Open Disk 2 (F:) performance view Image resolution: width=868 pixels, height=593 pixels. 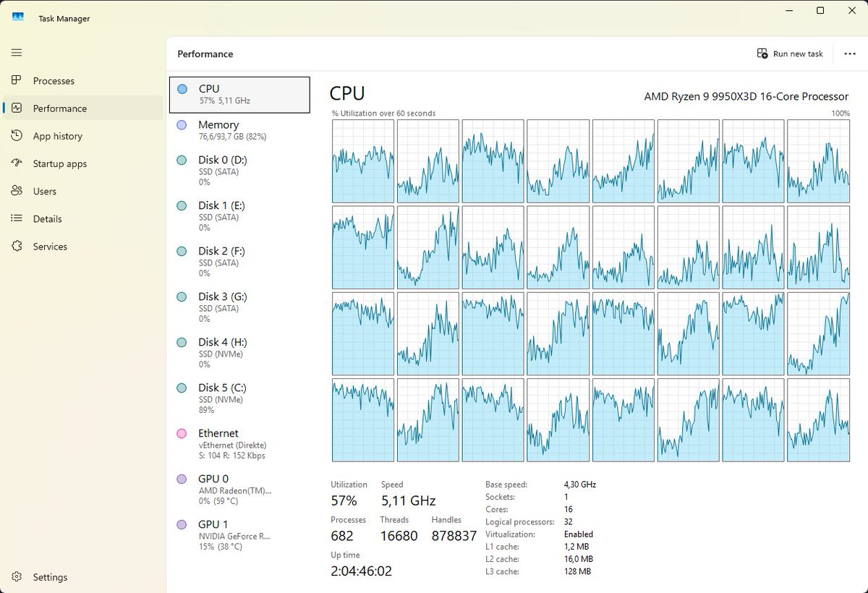pyautogui.click(x=239, y=262)
